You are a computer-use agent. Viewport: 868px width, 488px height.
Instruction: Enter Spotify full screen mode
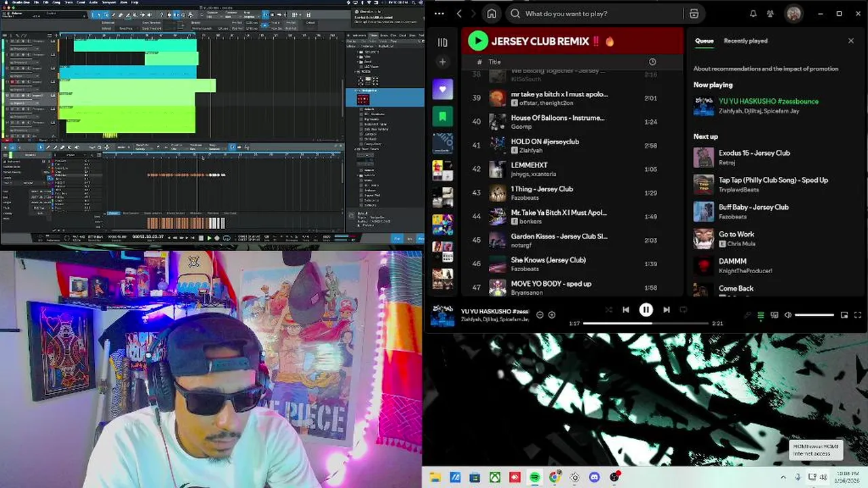pos(858,314)
